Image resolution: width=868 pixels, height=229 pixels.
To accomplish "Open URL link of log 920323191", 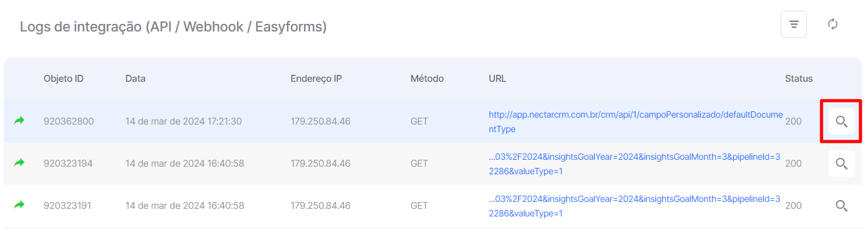I will [634, 206].
